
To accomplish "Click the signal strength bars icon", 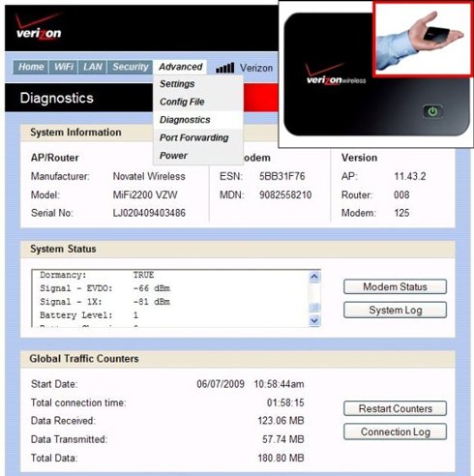I will point(224,68).
